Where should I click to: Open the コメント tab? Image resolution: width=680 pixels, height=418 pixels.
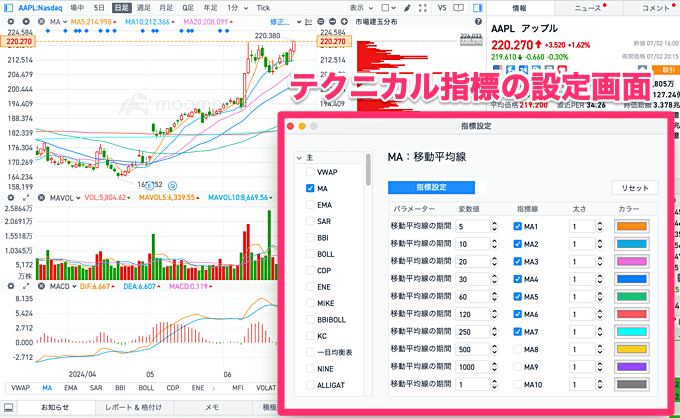pyautogui.click(x=655, y=8)
